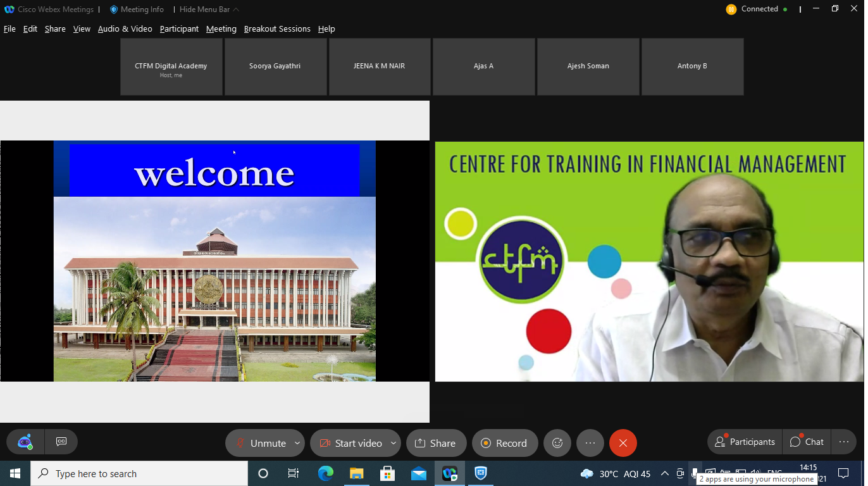Open the Participants panel

pos(745,442)
